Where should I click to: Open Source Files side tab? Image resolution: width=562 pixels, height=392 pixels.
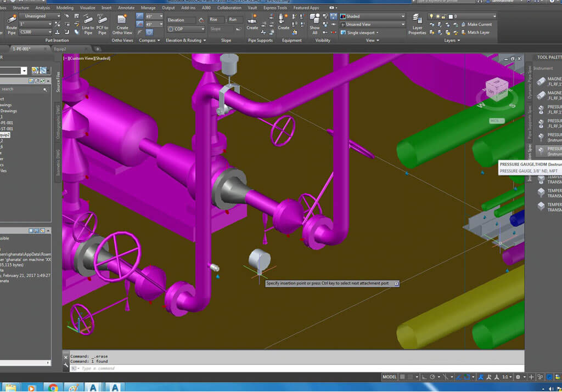click(x=58, y=82)
